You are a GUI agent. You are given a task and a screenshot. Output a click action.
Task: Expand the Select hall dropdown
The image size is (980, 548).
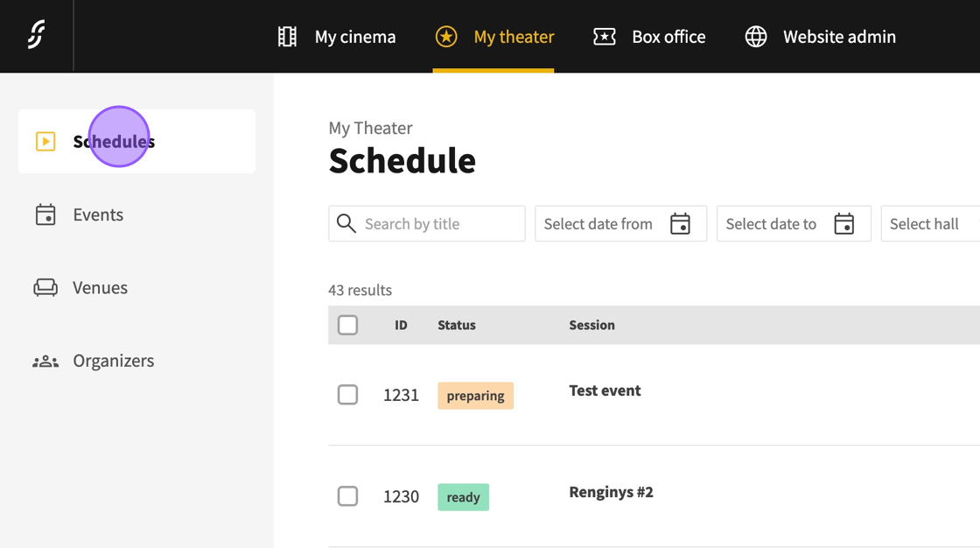929,224
